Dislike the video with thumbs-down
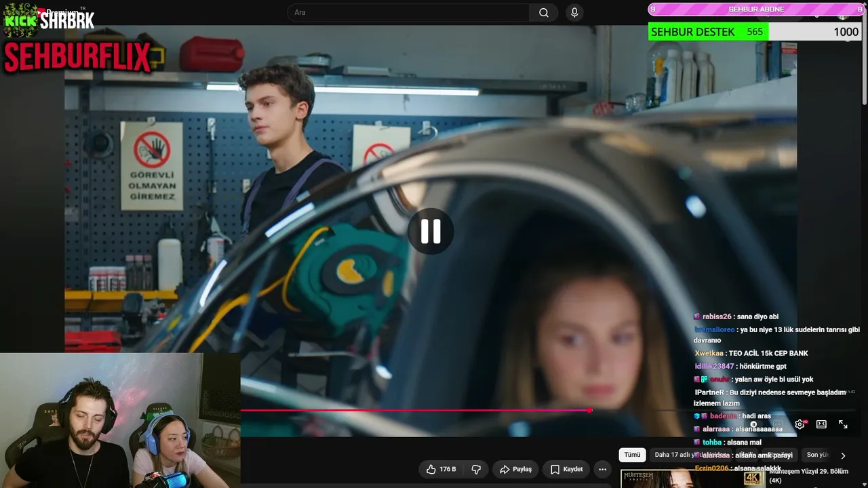The height and width of the screenshot is (488, 868). (476, 469)
